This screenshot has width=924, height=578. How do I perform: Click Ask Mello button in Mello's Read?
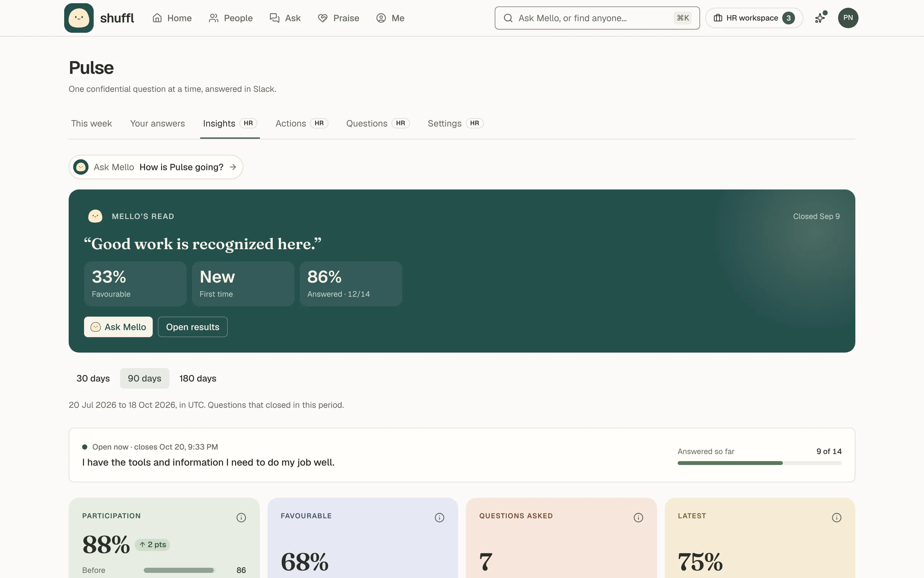click(x=118, y=327)
